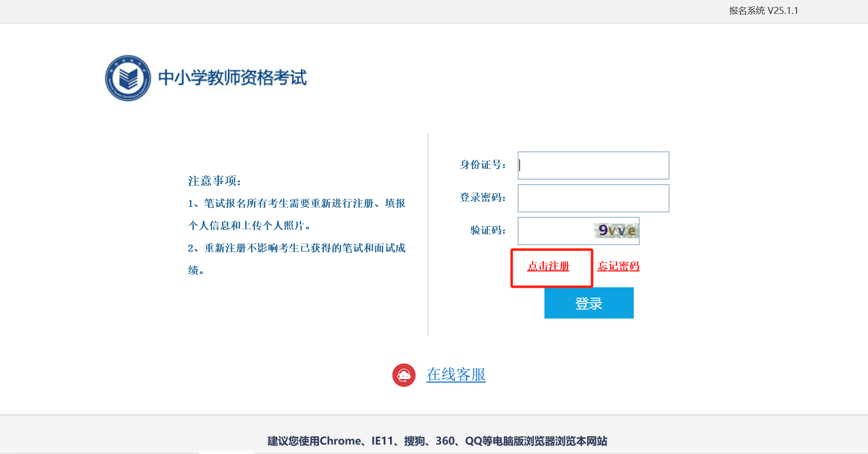Viewport: 868px width, 454px height.
Task: Focus the 身份证号 ID number input field
Action: [593, 165]
